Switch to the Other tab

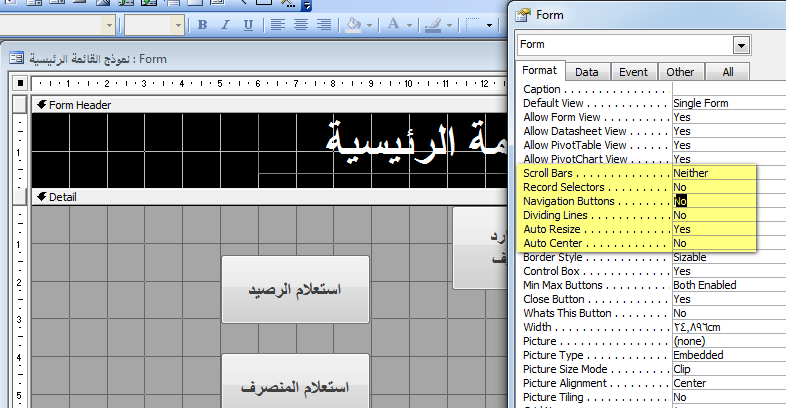click(x=680, y=72)
